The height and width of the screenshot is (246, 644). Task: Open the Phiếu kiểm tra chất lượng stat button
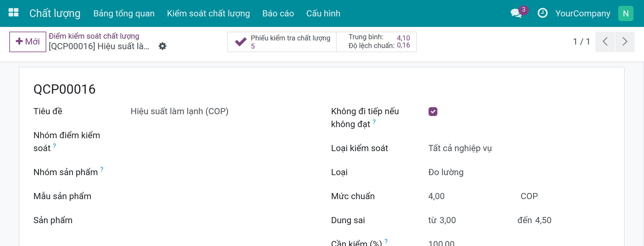point(282,42)
